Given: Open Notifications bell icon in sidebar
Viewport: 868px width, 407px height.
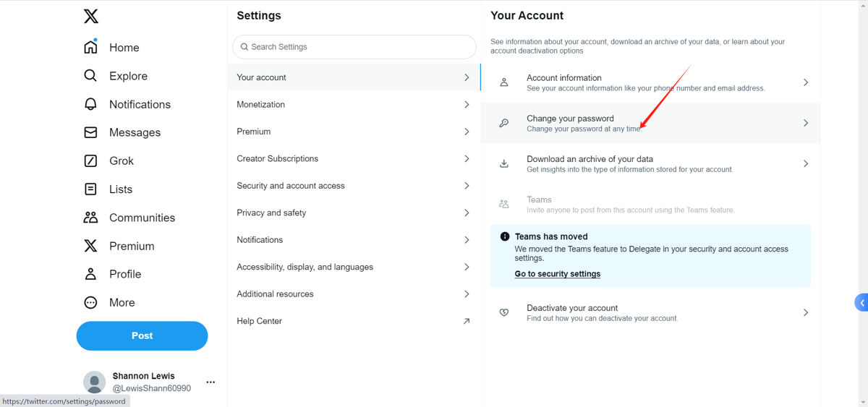Looking at the screenshot, I should [x=90, y=104].
